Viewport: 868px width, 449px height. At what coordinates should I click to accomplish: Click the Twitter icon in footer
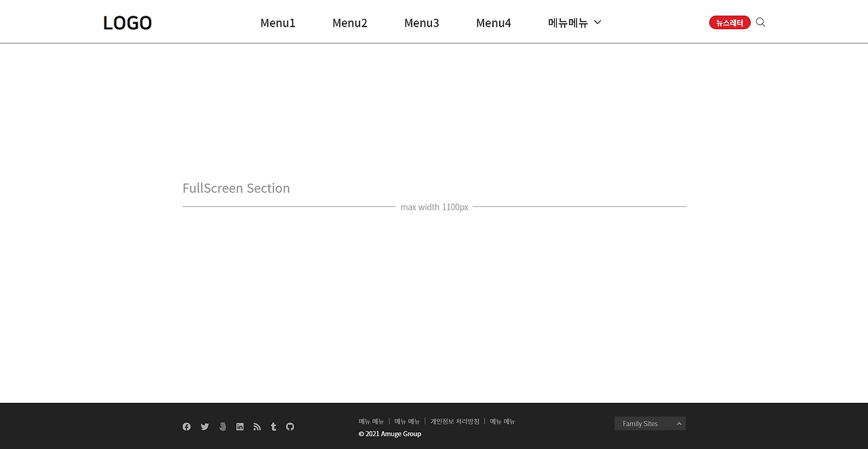pos(205,426)
